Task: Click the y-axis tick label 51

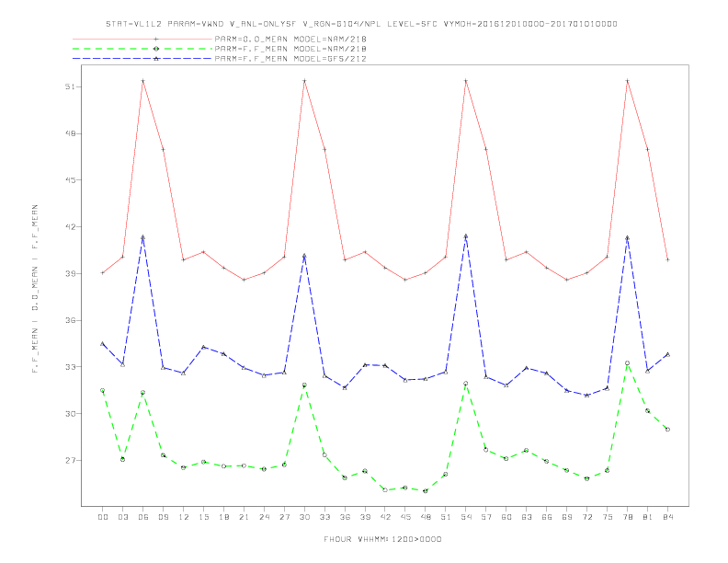Action: (70, 86)
